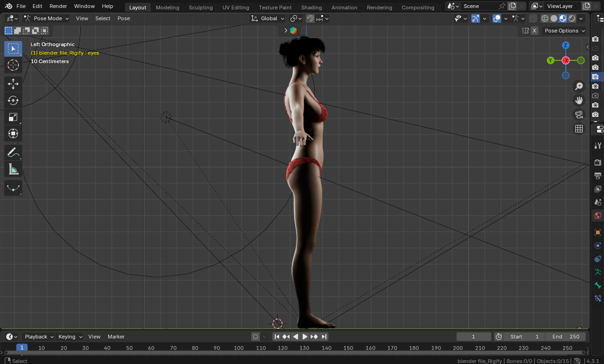Activate the combined Transform tool
This screenshot has width=604, height=364.
coord(13,134)
